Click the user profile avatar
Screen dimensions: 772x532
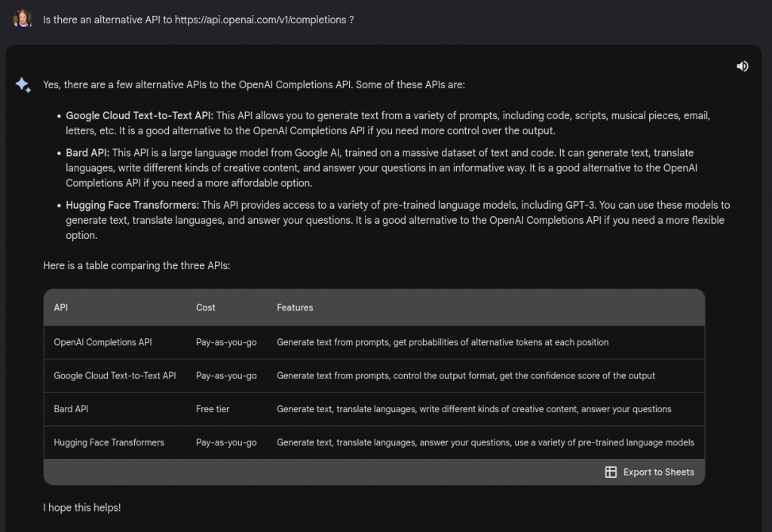(23, 20)
